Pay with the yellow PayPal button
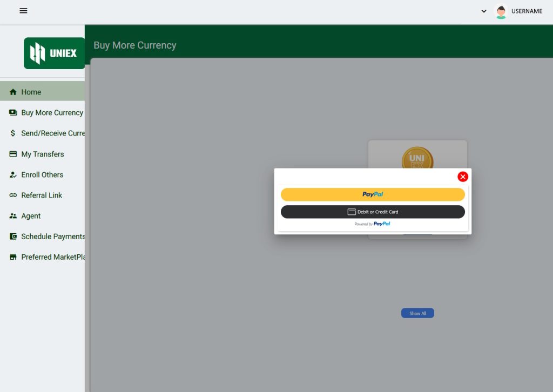The width and height of the screenshot is (553, 392). point(373,194)
